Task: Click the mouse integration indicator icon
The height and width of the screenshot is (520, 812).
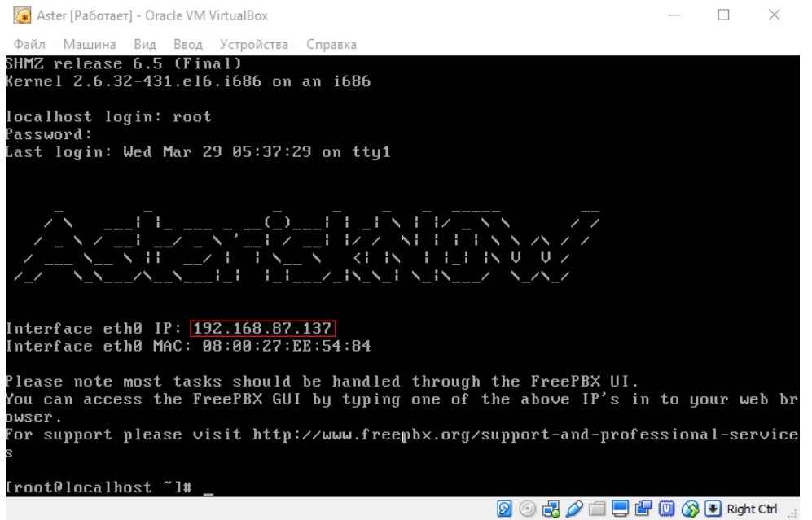Action: coord(690,509)
